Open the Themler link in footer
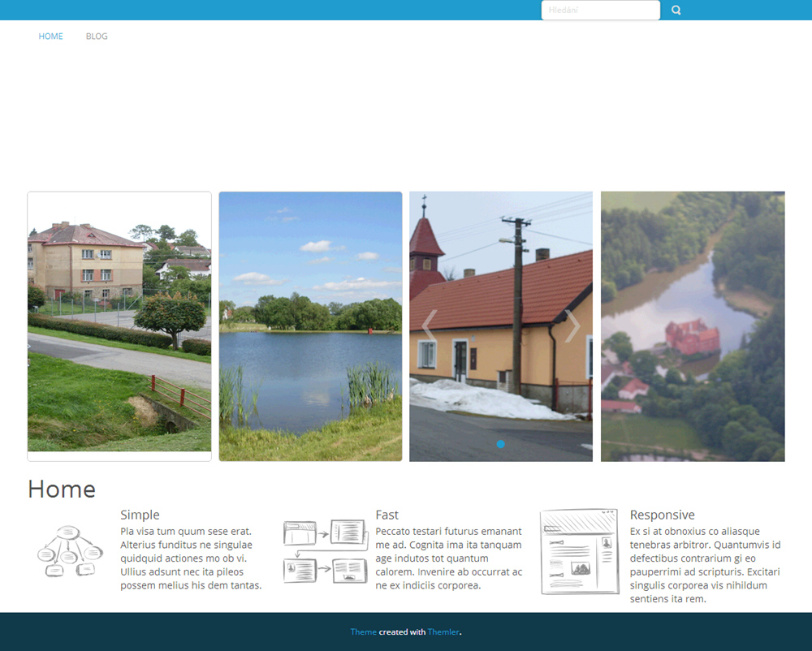Image resolution: width=812 pixels, height=651 pixels. [443, 632]
